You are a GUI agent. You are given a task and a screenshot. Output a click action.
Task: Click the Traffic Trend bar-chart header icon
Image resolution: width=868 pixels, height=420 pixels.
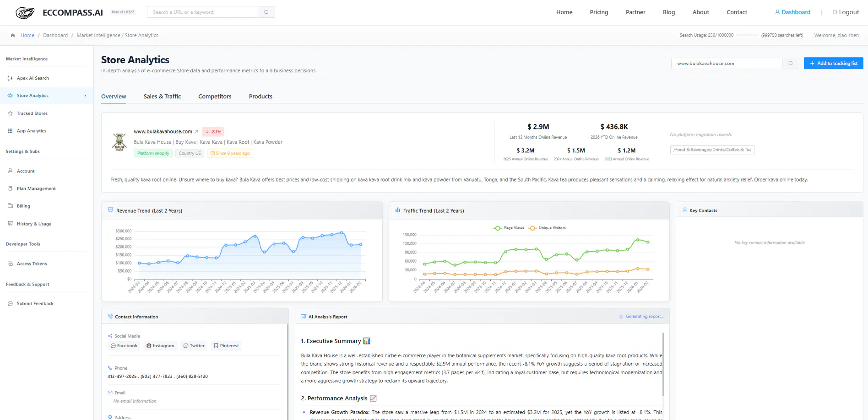[x=398, y=210]
